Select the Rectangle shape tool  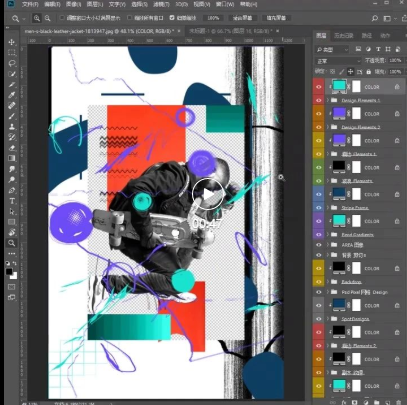pyautogui.click(x=12, y=222)
